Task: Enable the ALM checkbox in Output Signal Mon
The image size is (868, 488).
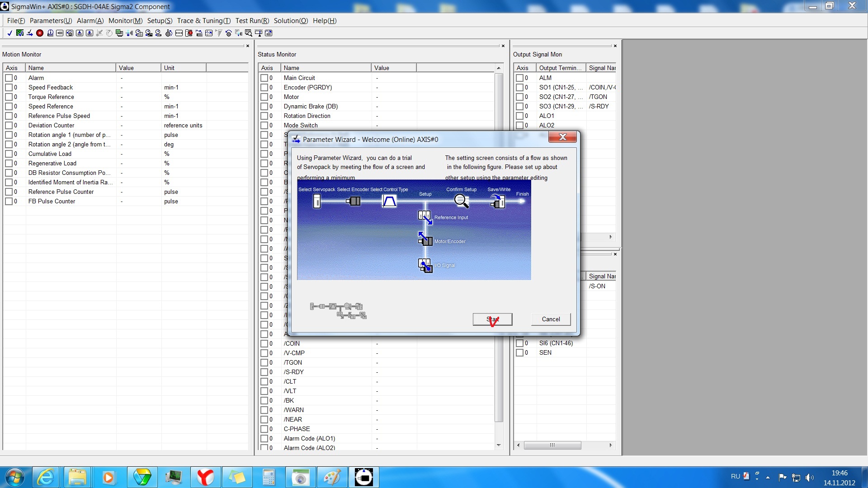Action: (519, 78)
